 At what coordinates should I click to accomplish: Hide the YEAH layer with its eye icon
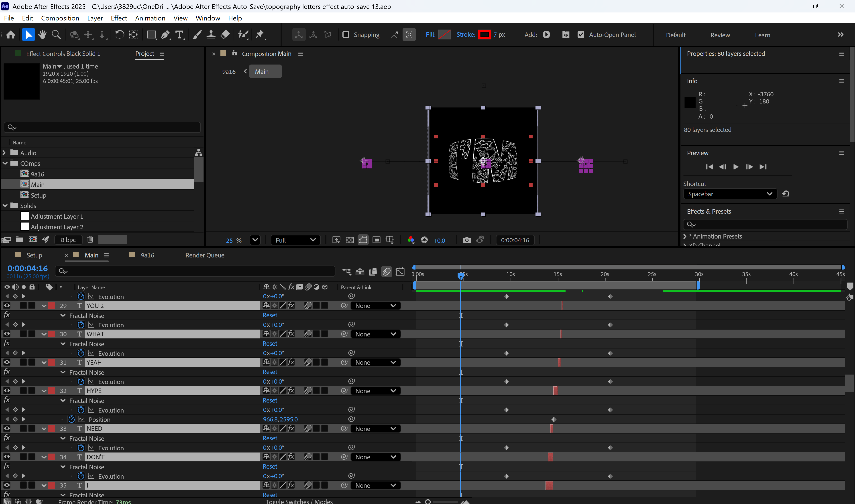(x=6, y=362)
